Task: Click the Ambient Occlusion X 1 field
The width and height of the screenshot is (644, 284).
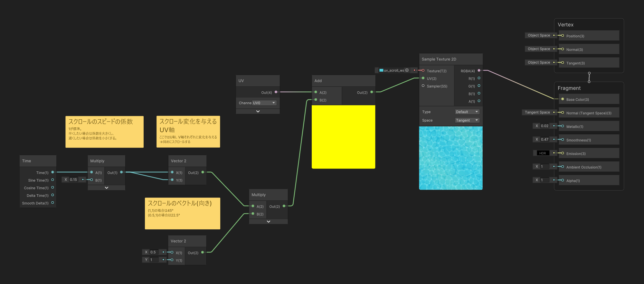Action: point(545,166)
